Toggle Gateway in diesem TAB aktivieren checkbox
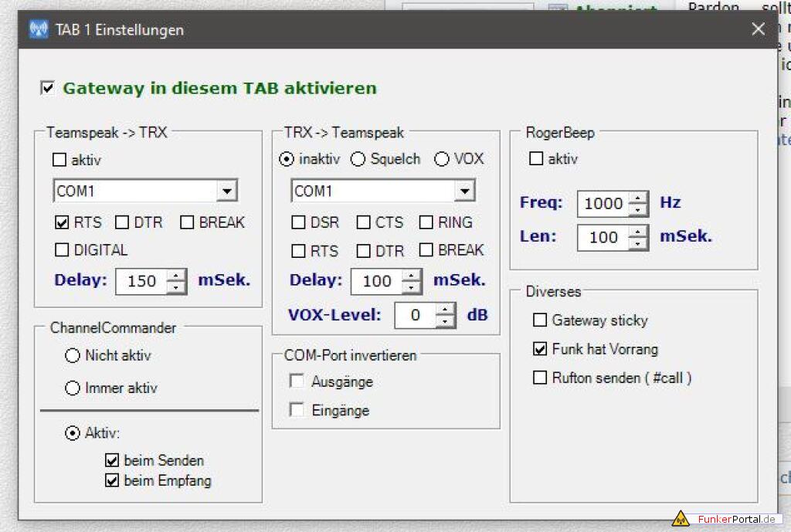Image resolution: width=791 pixels, height=532 pixels. (x=48, y=88)
